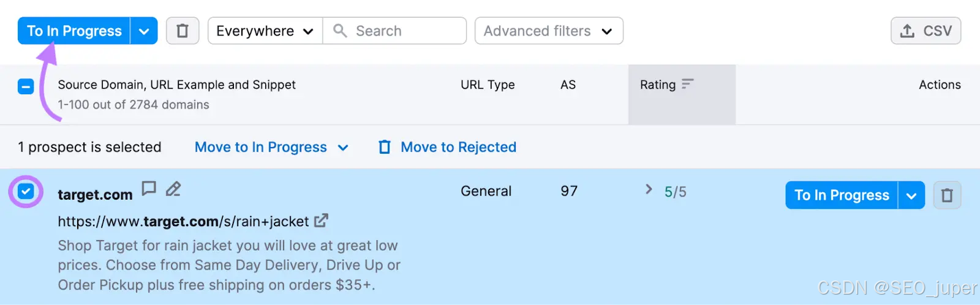Open the external link icon after target URL
Viewport: 980px width, 305px height.
click(x=321, y=220)
